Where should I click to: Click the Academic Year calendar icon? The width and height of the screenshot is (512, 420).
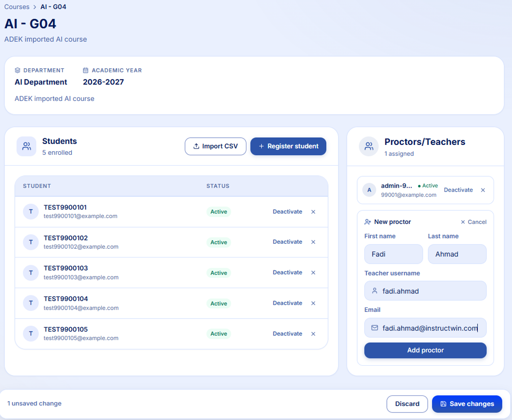point(86,70)
